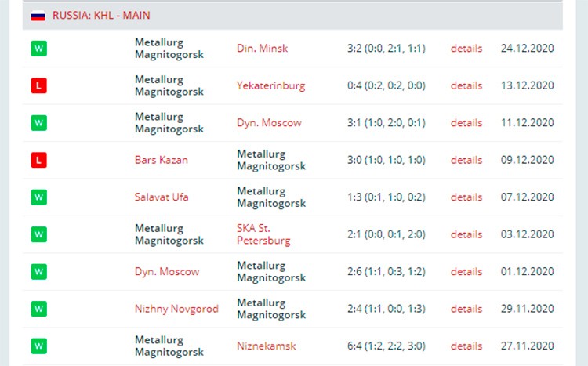Click the Russian flag icon
588x366 pixels.
[38, 16]
